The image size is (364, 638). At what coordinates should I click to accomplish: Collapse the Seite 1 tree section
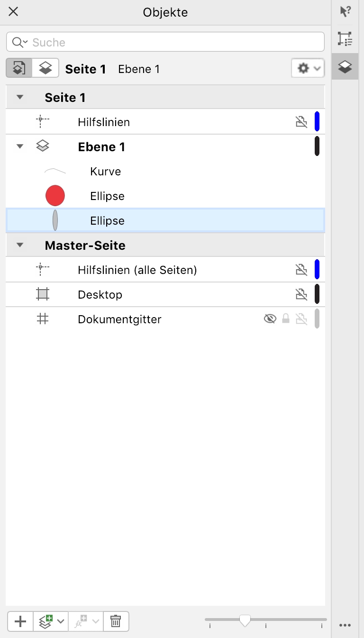pos(19,97)
